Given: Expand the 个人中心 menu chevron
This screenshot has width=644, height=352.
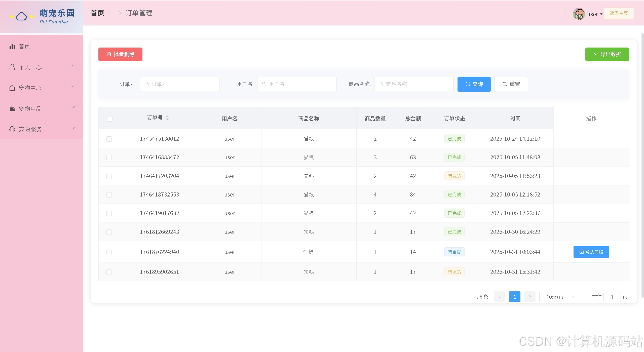Looking at the screenshot, I should click(73, 66).
